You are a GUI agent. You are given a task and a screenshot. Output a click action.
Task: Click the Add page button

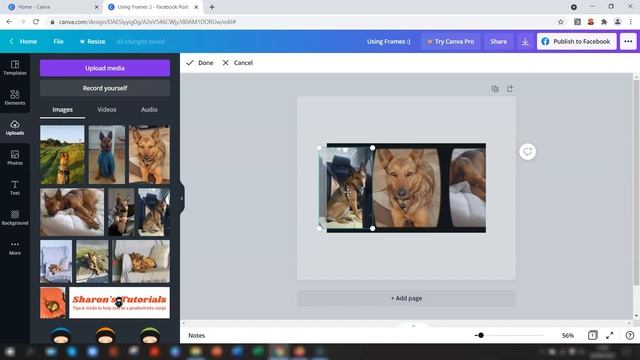[x=406, y=298]
